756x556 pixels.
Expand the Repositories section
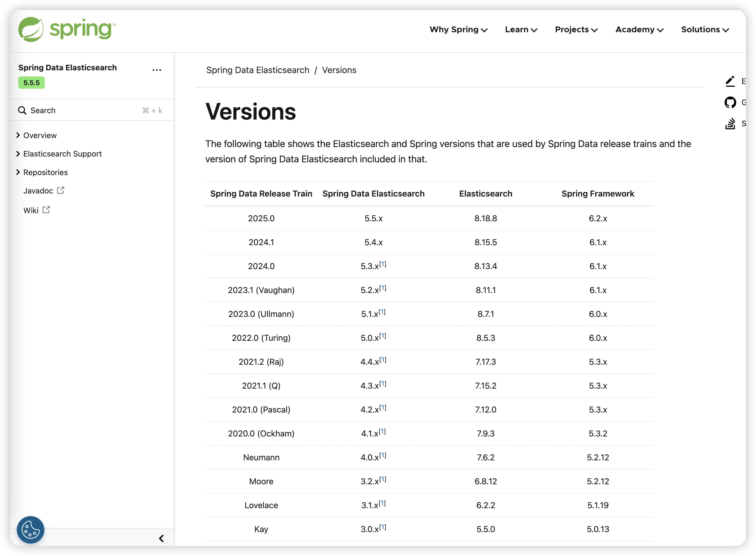coord(18,172)
